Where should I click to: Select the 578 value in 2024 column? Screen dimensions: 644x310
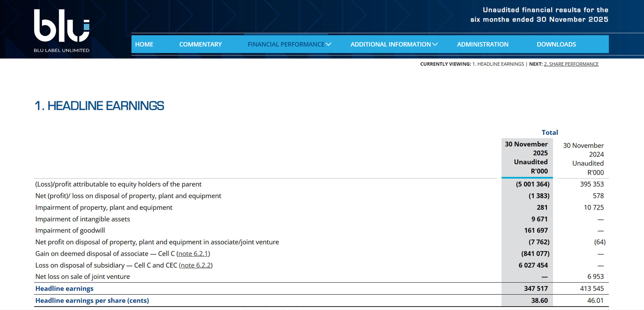598,196
